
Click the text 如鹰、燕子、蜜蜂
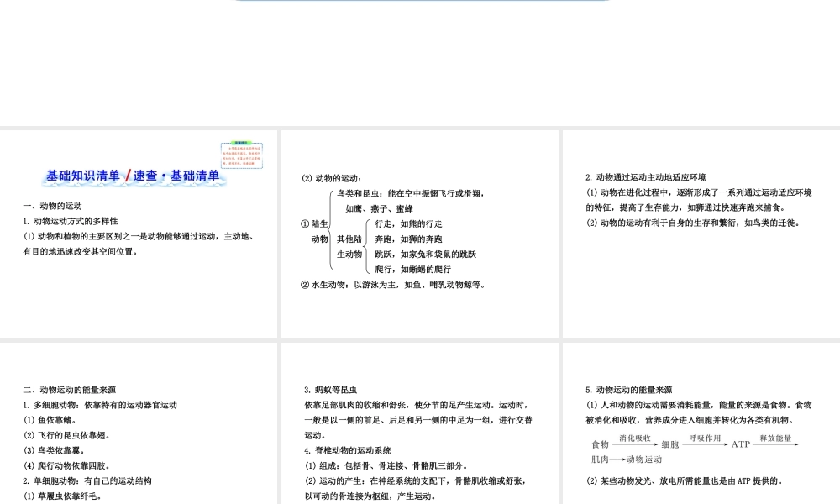pyautogui.click(x=380, y=209)
